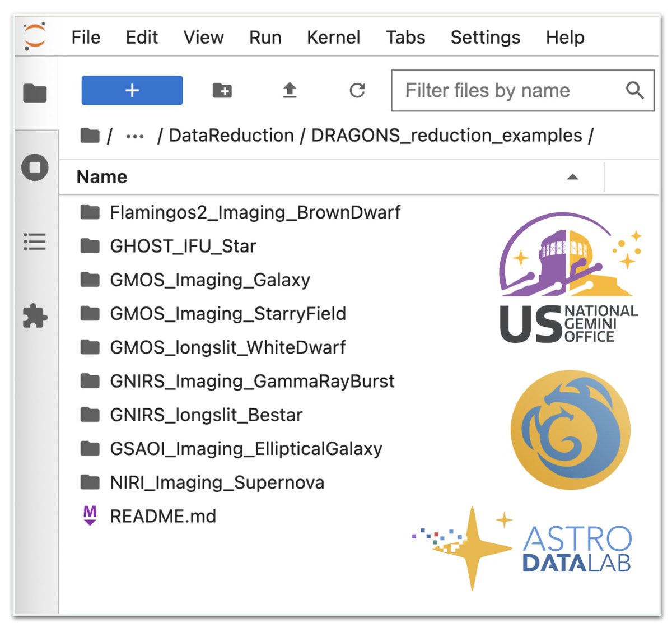Open the Extension Manager puzzle icon
The height and width of the screenshot is (632, 672).
click(x=35, y=316)
